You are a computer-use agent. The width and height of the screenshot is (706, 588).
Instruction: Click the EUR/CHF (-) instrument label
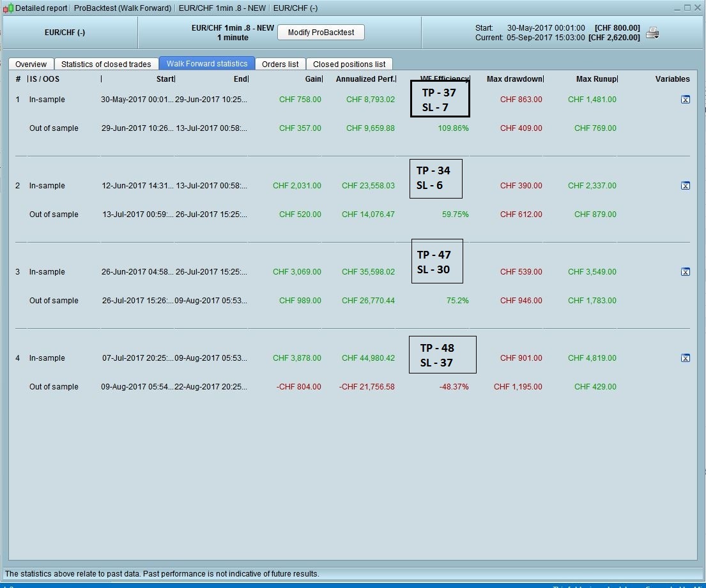65,33
